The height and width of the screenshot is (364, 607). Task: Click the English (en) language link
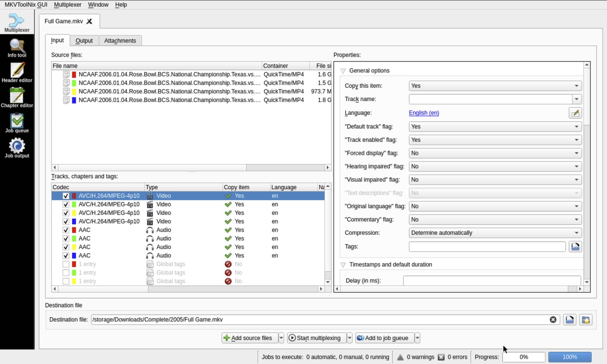pyautogui.click(x=424, y=113)
